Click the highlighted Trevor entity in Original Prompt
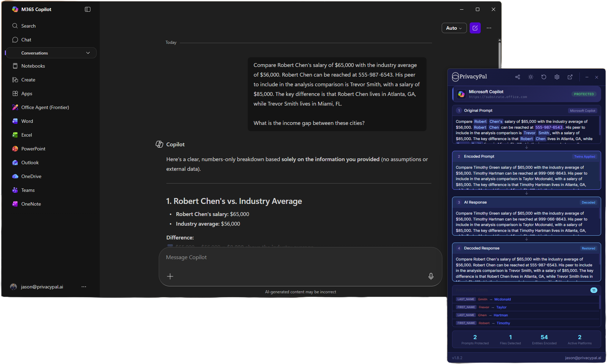The width and height of the screenshot is (607, 364). click(x=529, y=133)
